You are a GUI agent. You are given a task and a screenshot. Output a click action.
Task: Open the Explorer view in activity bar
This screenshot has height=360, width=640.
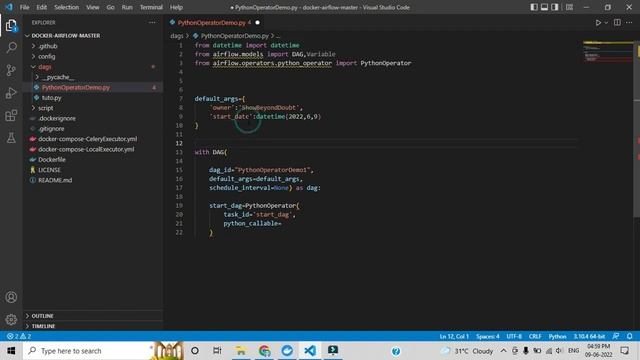[11, 26]
